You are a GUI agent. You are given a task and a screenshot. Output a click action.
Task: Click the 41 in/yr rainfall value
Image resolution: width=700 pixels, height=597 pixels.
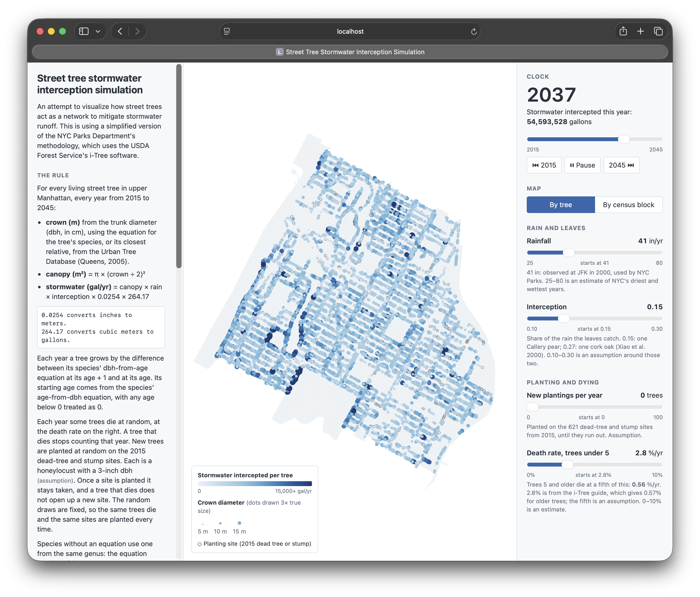[x=650, y=241]
